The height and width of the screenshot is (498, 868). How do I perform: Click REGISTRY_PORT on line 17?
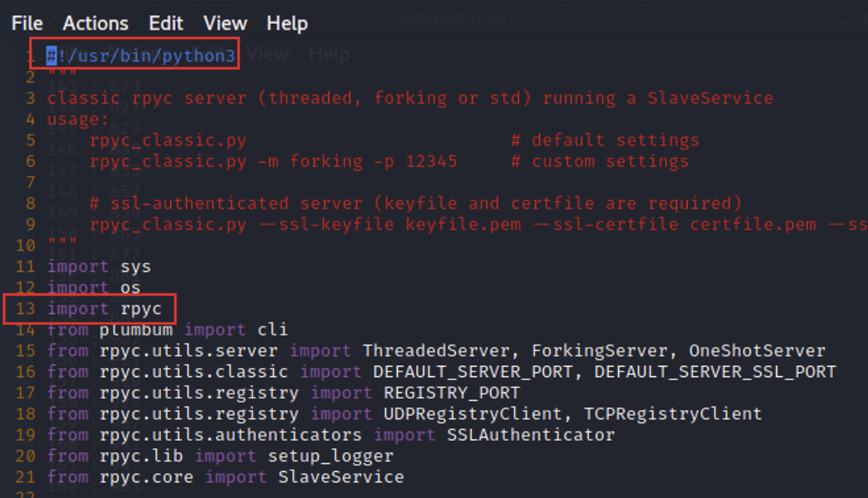click(x=451, y=393)
